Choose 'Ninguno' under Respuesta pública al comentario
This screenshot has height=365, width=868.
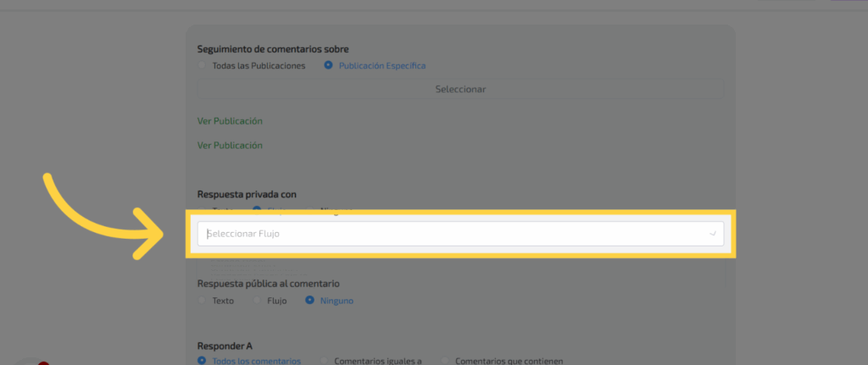click(x=310, y=300)
